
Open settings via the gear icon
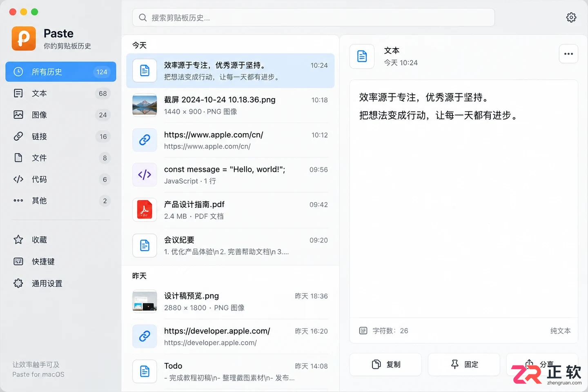point(571,17)
